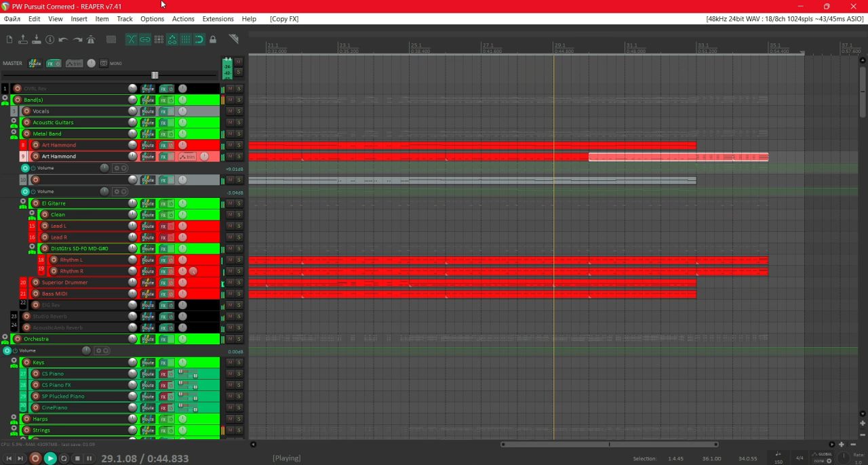Screen dimensions: 868x465
Task: Click the padlock locking icon in toolbar
Action: tap(213, 39)
